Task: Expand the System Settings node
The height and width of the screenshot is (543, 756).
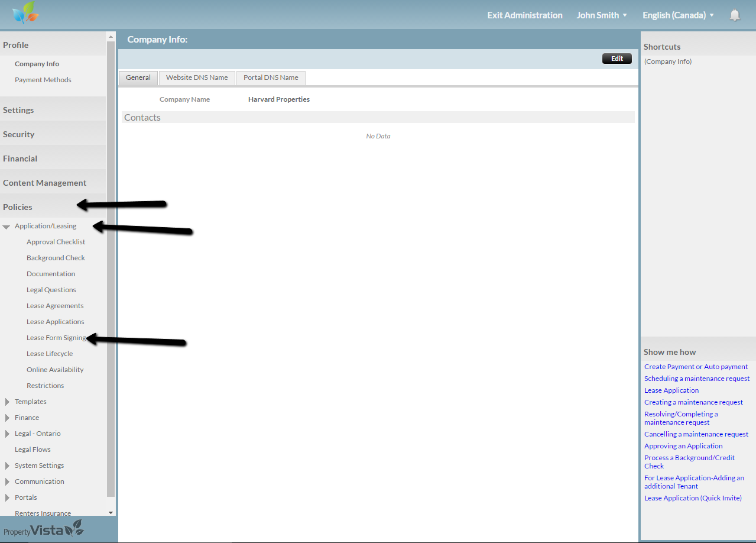Action: (x=7, y=466)
